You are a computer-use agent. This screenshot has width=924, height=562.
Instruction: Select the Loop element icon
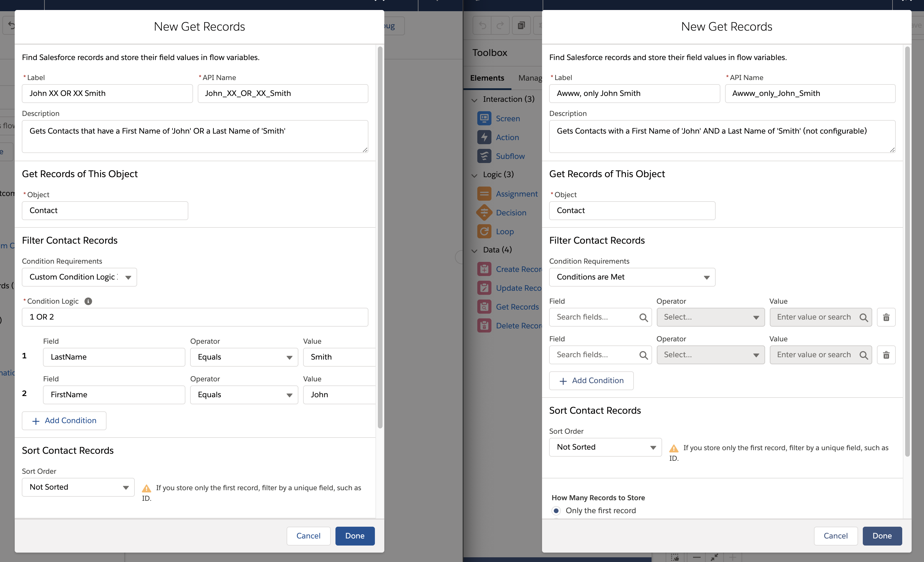[484, 231]
